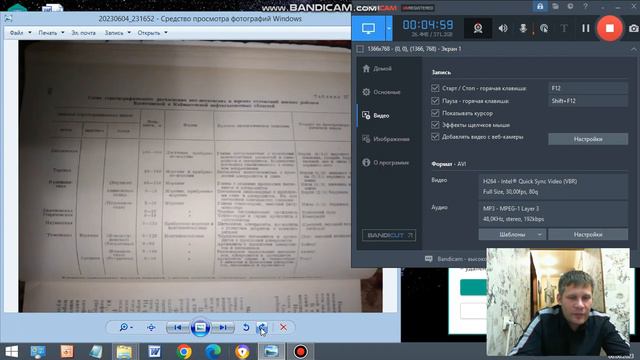Click the lock icon in Bandicam title bar
The width and height of the screenshot is (640, 360).
(x=540, y=6)
